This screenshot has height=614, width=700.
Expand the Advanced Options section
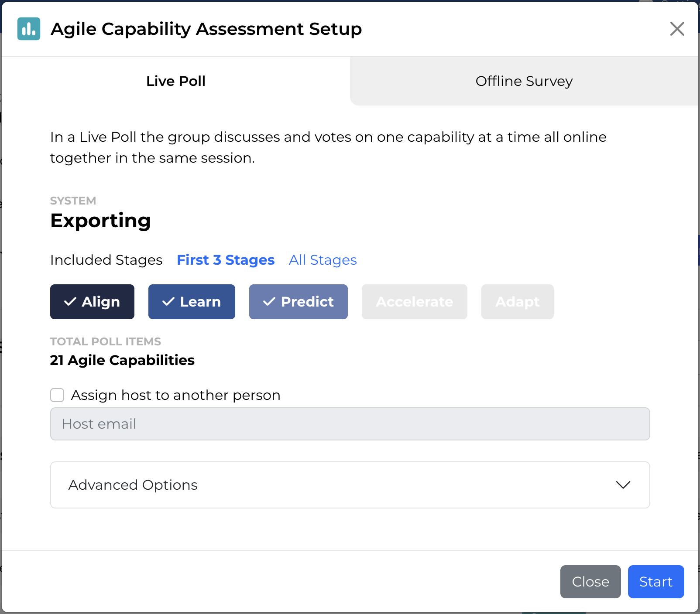click(350, 485)
